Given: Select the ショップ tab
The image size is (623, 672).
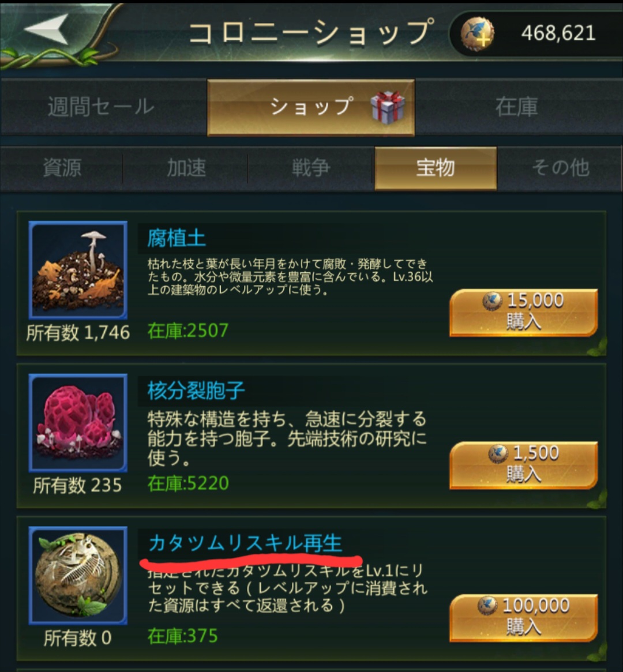Looking at the screenshot, I should pos(311,107).
